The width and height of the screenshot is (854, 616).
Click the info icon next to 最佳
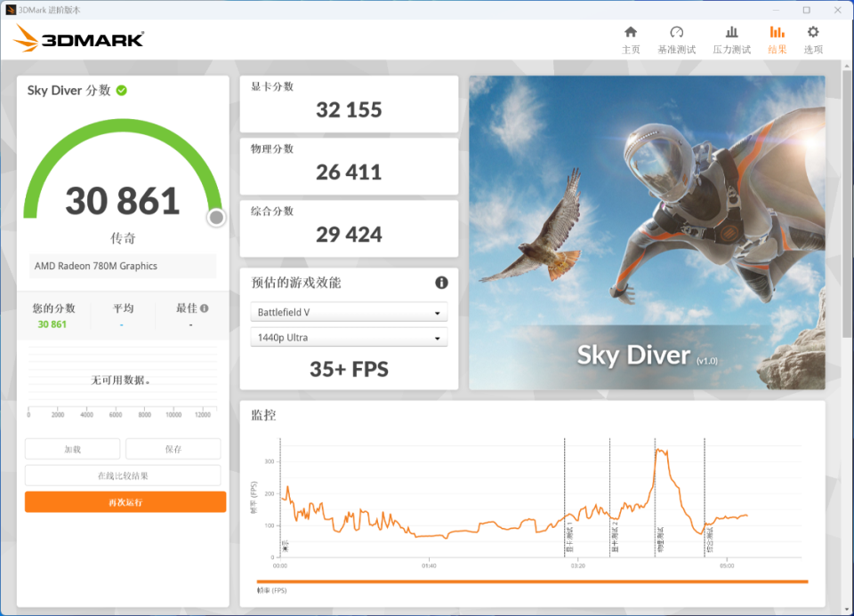pyautogui.click(x=205, y=308)
